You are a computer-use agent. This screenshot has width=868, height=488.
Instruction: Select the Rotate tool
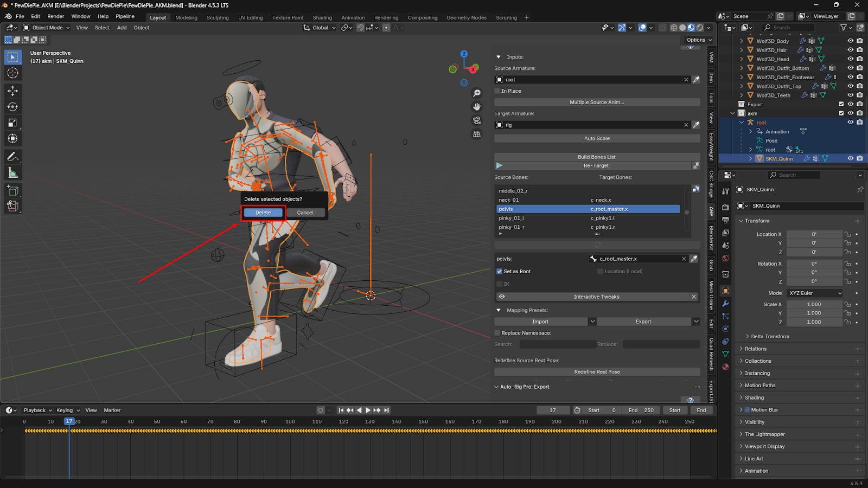pos(12,107)
